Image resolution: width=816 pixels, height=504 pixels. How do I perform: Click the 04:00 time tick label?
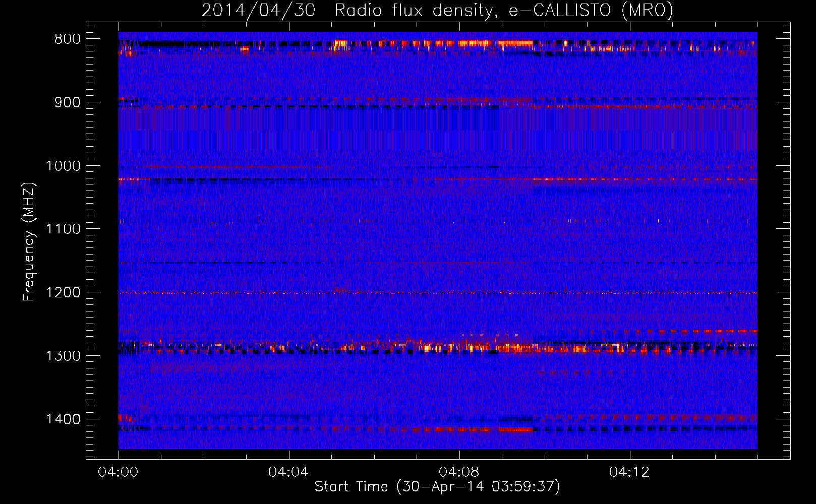tap(118, 472)
